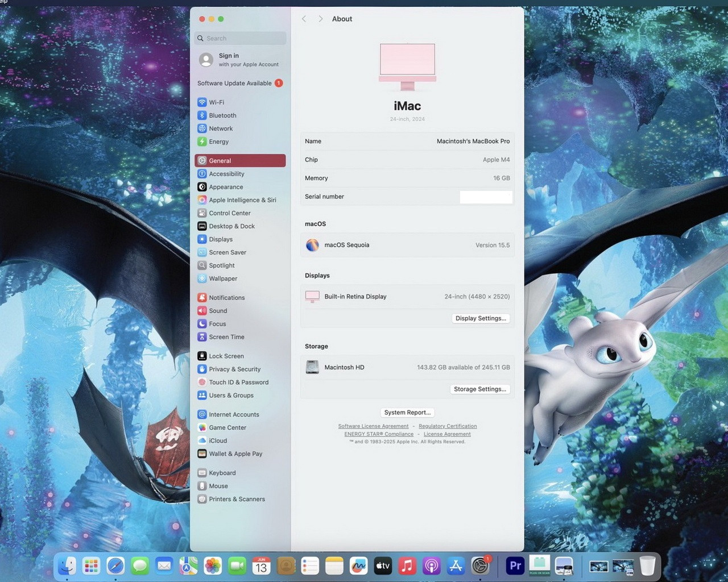Go forward using the right chevron

320,19
